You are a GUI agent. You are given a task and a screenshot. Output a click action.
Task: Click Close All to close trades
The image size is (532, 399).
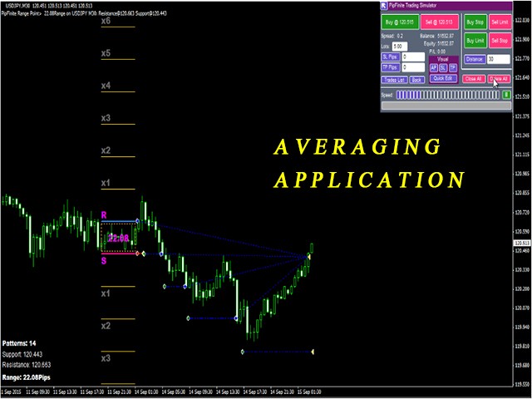474,78
